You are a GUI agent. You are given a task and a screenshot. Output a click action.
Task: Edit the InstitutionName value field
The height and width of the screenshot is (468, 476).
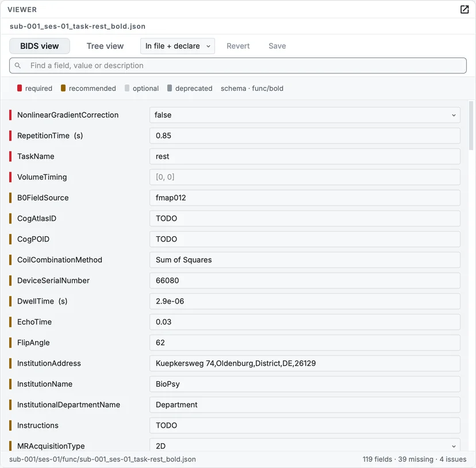click(x=305, y=384)
